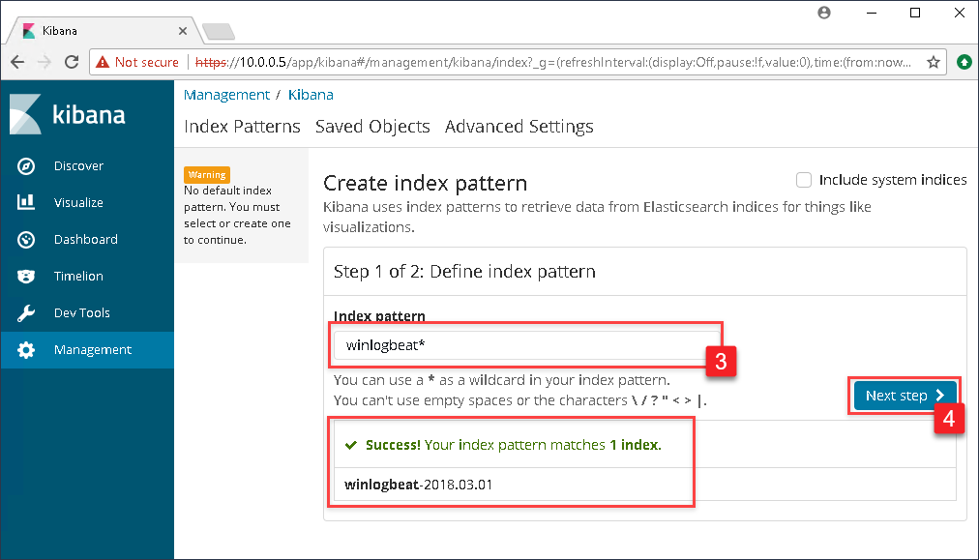979x560 pixels.
Task: Click the winlogbeat-2018.03.01 index row
Action: click(x=645, y=485)
